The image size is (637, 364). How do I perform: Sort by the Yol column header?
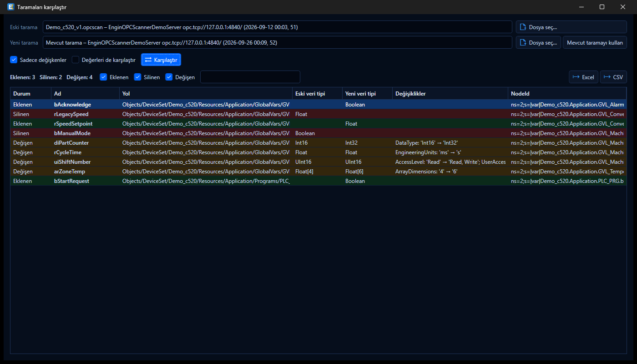click(206, 94)
